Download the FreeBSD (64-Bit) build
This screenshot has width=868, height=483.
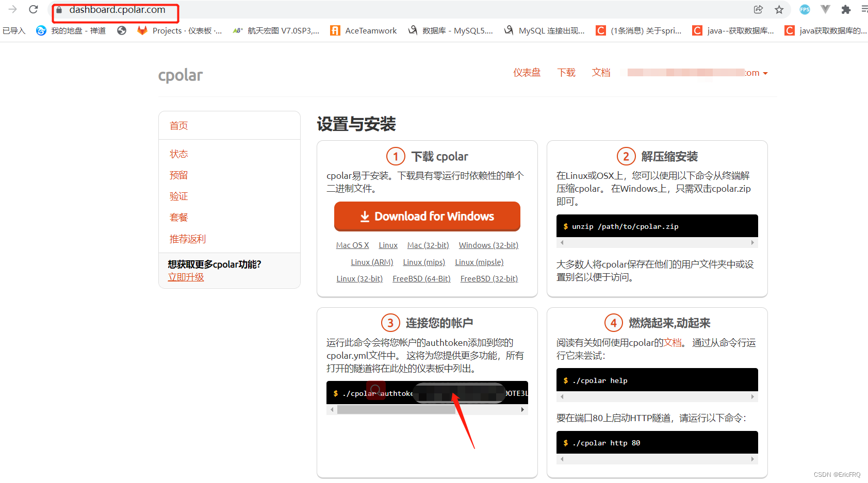421,279
